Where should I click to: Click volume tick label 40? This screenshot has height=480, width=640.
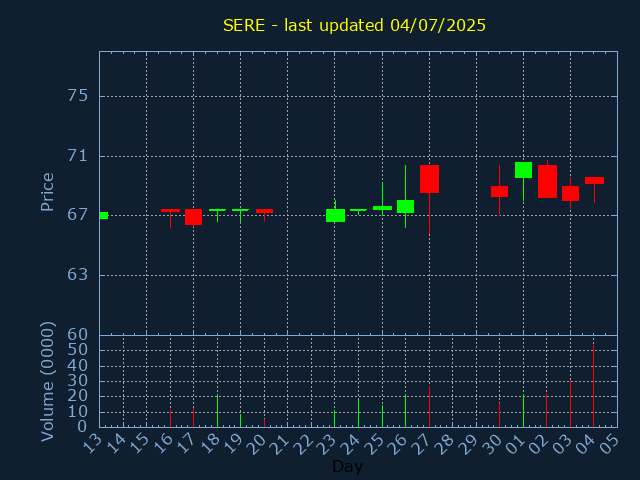pos(78,365)
